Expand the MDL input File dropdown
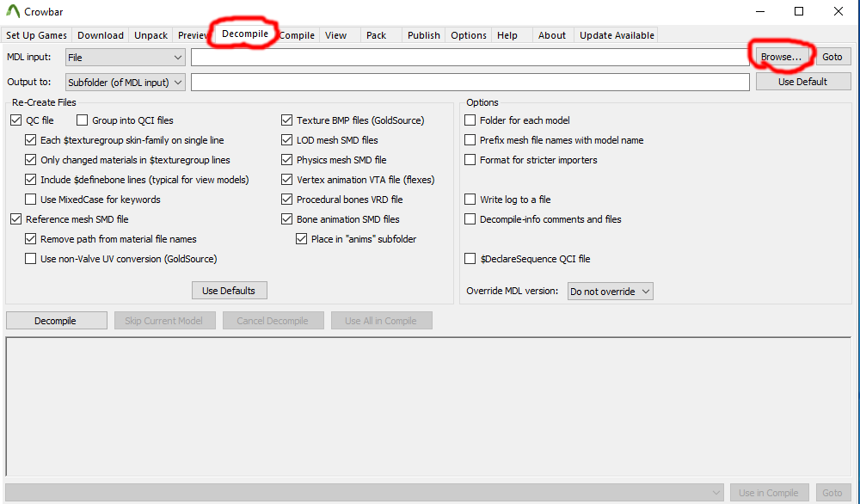Viewport: 860px width, 504px height. click(x=125, y=57)
